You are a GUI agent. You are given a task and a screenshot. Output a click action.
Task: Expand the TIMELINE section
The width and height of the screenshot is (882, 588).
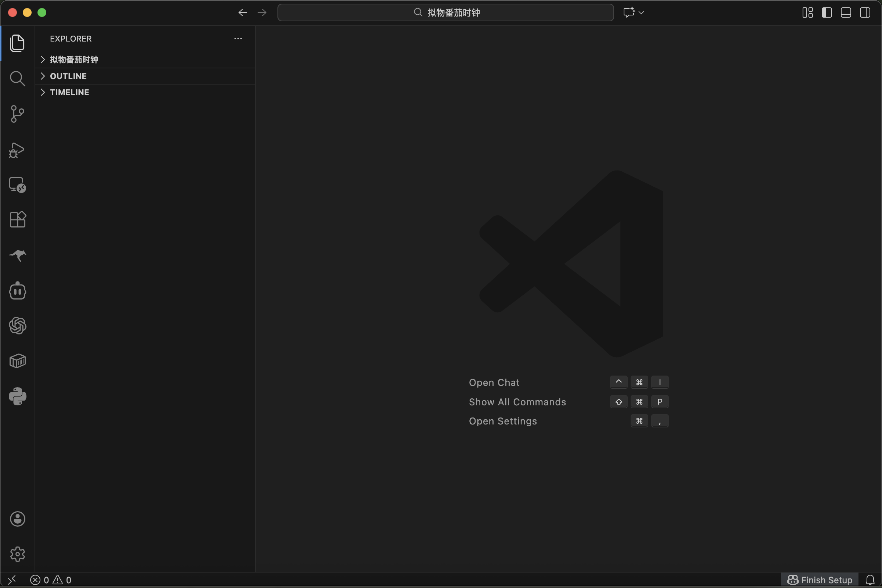(x=145, y=92)
